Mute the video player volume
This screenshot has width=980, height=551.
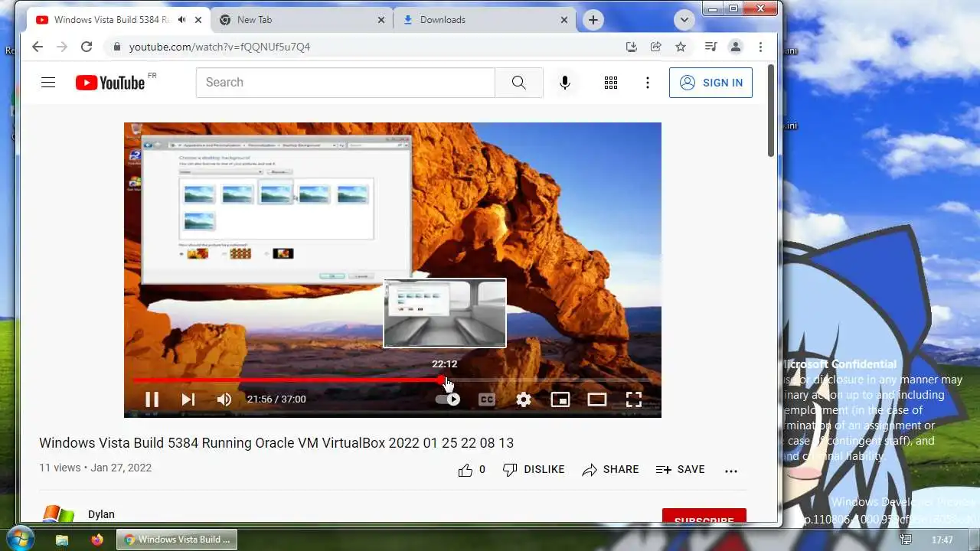[224, 399]
